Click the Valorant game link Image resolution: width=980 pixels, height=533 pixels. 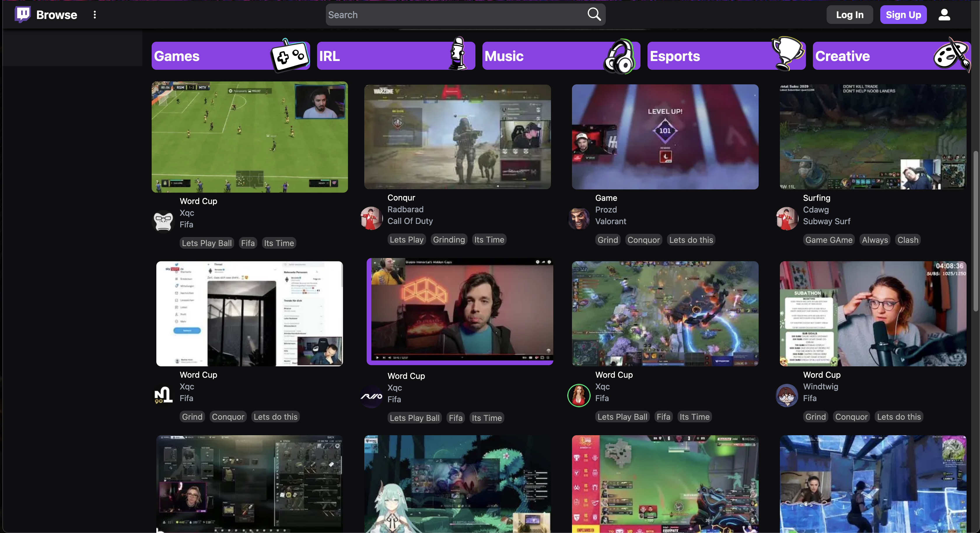tap(610, 221)
